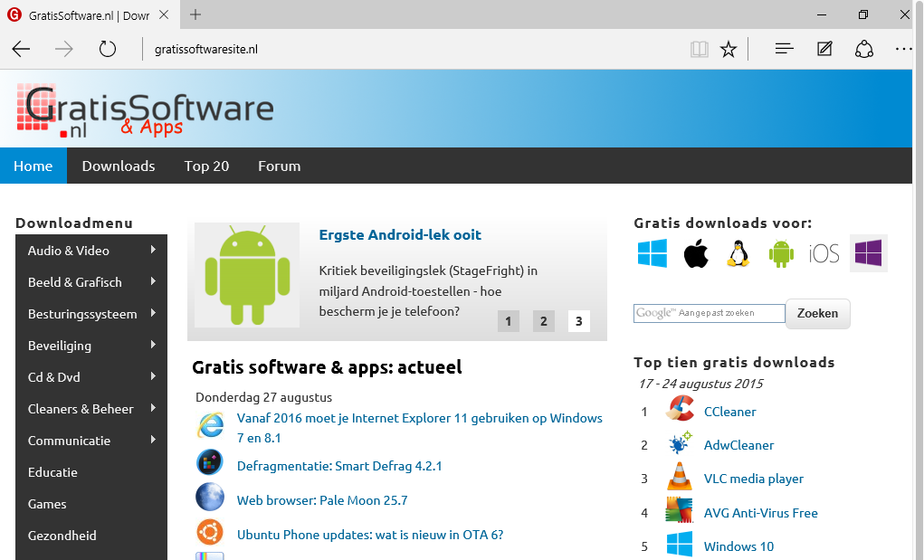Open the Edge Hub menu icon
Viewport: 924px width, 560px height.
784,49
